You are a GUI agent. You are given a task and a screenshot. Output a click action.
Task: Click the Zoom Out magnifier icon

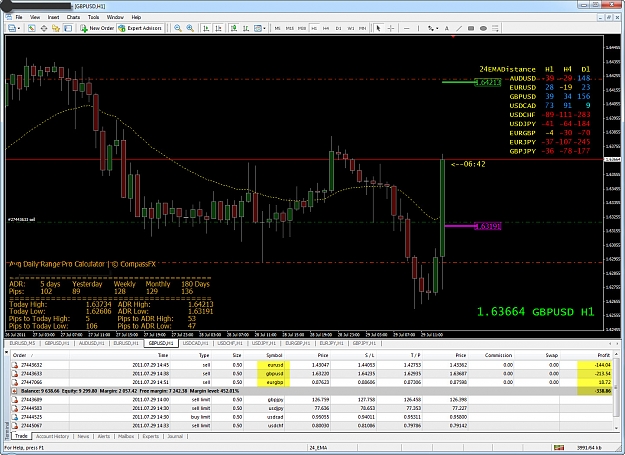pos(178,28)
